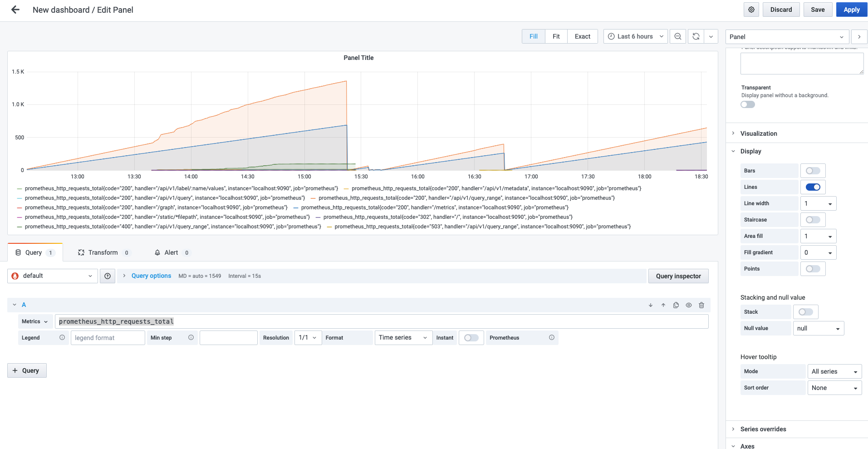Screen dimensions: 868x449
Task: Turn off the Lines toggle
Action: click(x=813, y=187)
